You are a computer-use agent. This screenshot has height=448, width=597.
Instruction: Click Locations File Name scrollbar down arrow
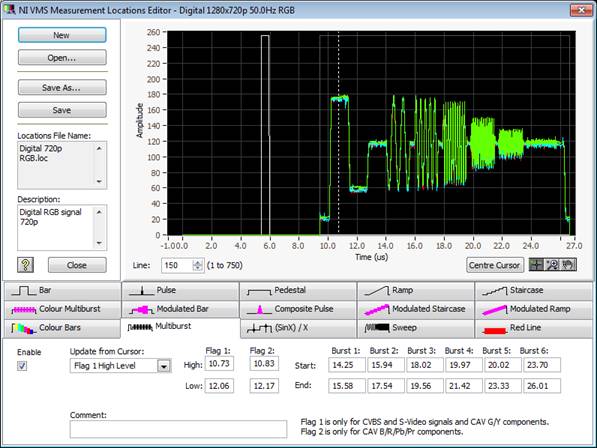point(100,182)
